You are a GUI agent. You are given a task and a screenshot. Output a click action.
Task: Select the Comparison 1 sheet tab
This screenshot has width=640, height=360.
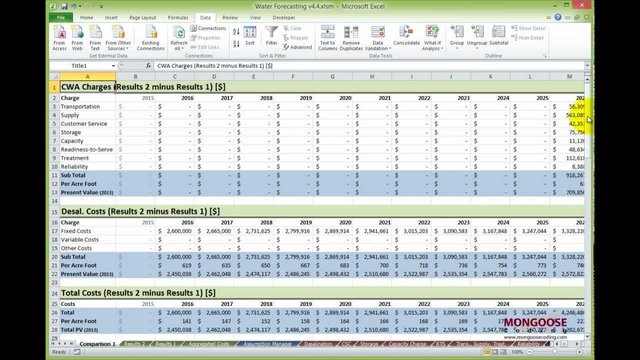tap(97, 344)
